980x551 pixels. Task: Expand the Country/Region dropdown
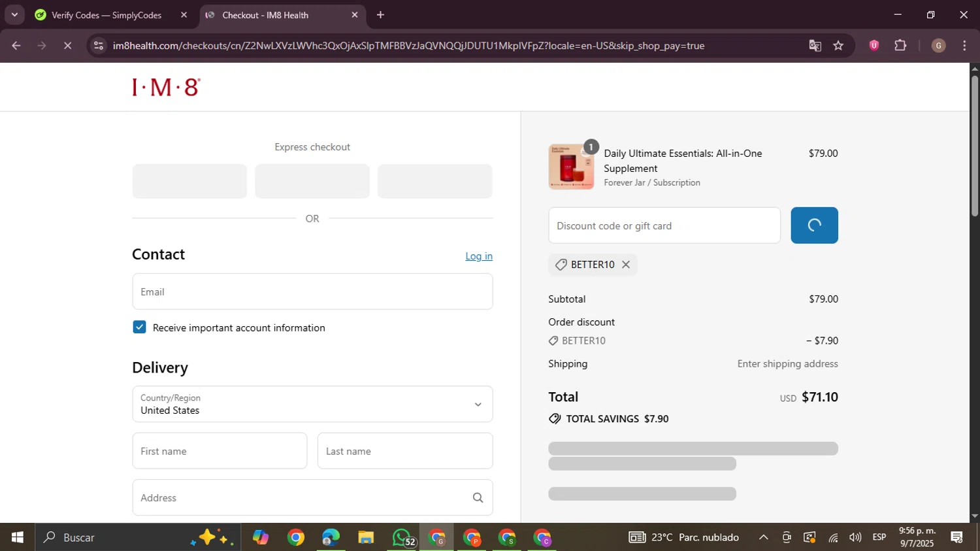(312, 404)
